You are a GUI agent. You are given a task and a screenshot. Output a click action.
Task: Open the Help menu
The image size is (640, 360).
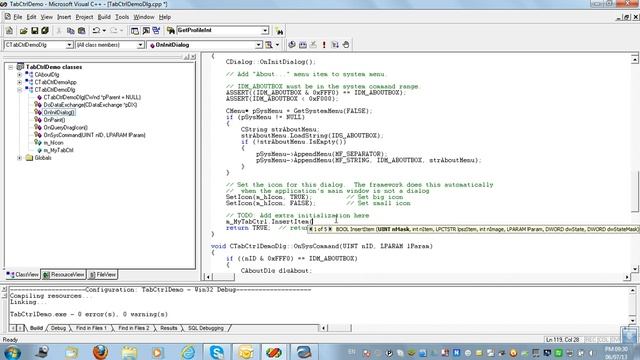click(x=165, y=17)
